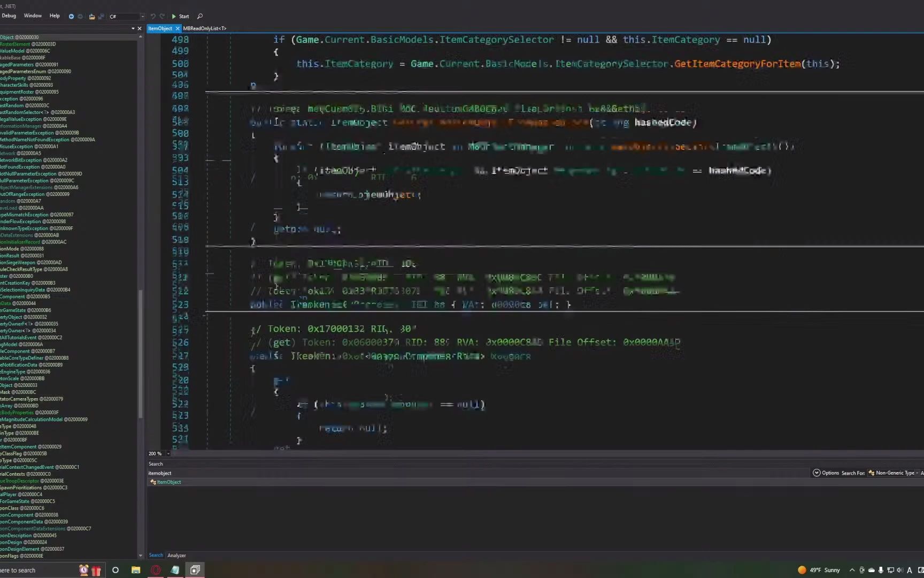Image resolution: width=924 pixels, height=578 pixels.
Task: Open the Opera browser taskbar icon
Action: [156, 570]
